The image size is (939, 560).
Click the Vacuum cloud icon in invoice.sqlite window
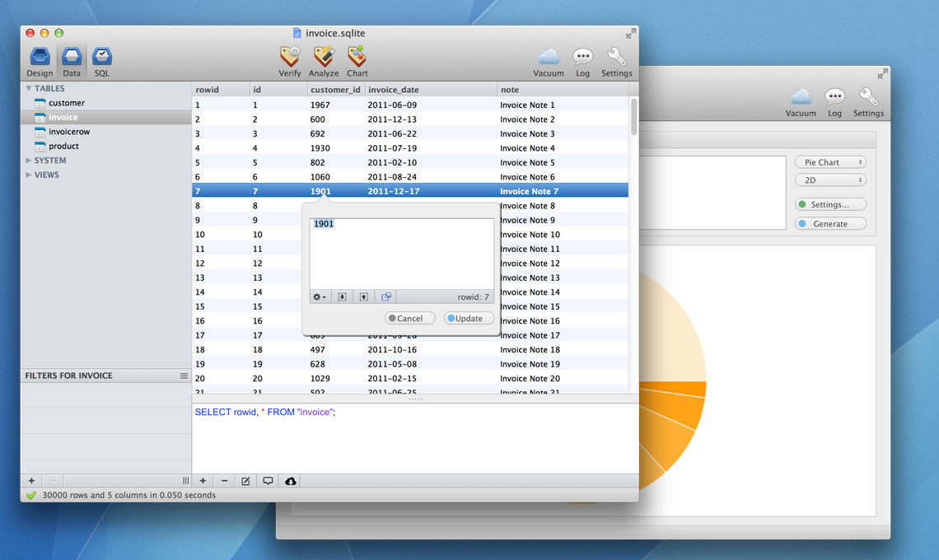(549, 57)
